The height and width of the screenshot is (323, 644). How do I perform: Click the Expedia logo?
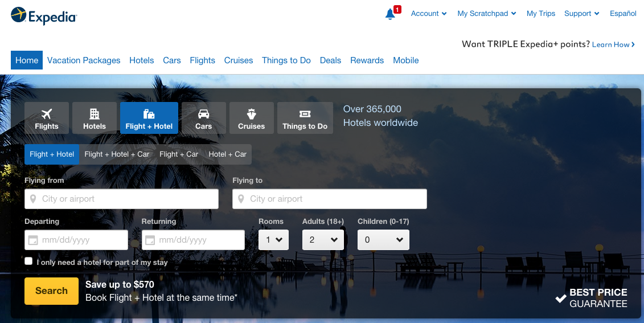click(x=44, y=16)
